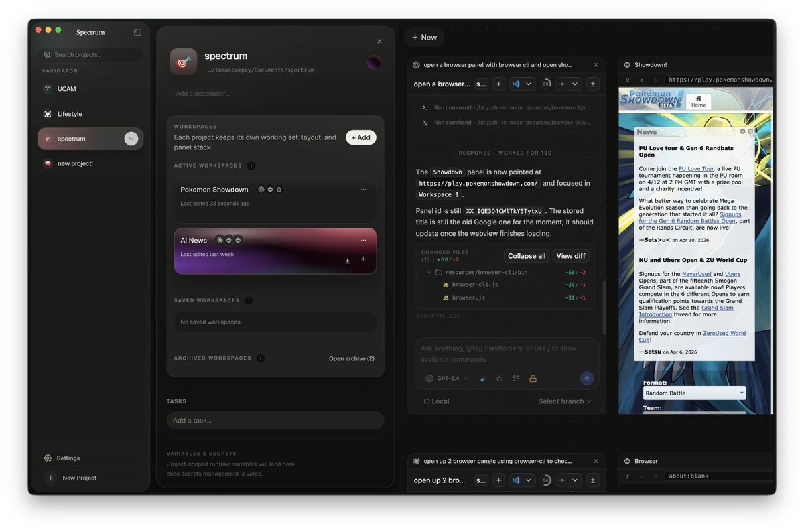This screenshot has height=532, width=804.
Task: Open the 'Select branch' dropdown
Action: point(565,401)
